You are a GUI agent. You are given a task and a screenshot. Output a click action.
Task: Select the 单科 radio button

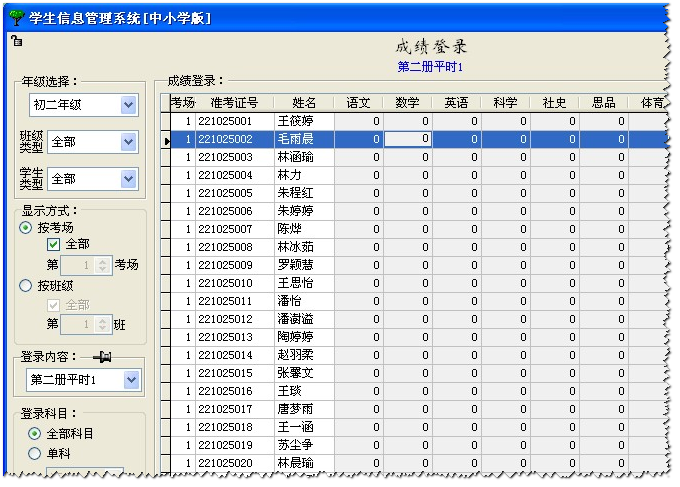click(34, 453)
